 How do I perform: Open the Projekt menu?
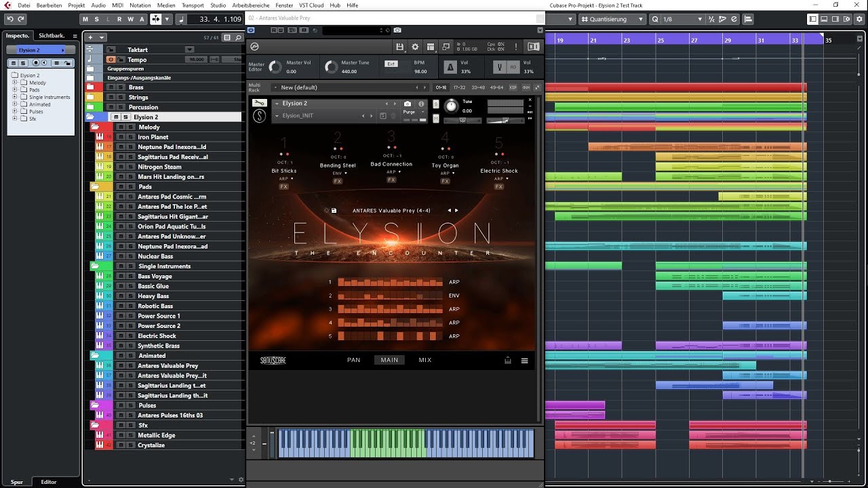pyautogui.click(x=76, y=5)
